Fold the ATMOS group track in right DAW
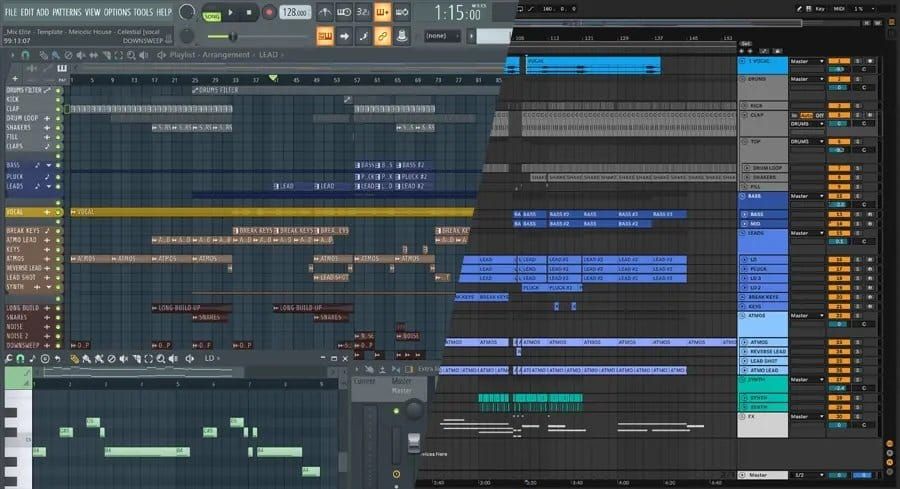 pos(742,315)
